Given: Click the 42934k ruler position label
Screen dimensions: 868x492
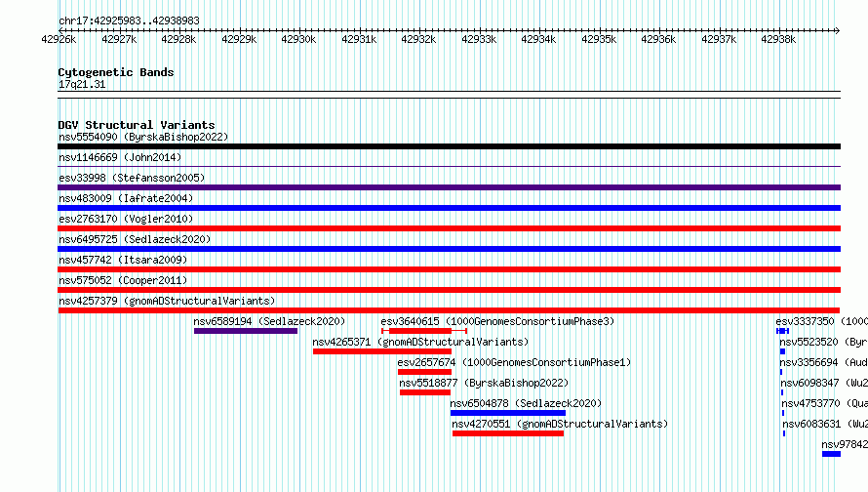Looking at the screenshot, I should (x=538, y=39).
